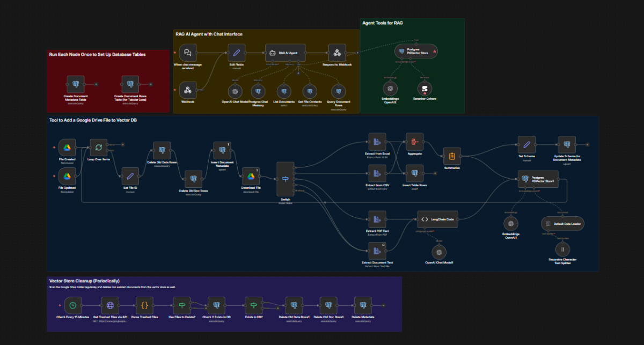Select Get Trashed Files via API node
Image resolution: width=644 pixels, height=345 pixels.
pyautogui.click(x=110, y=305)
